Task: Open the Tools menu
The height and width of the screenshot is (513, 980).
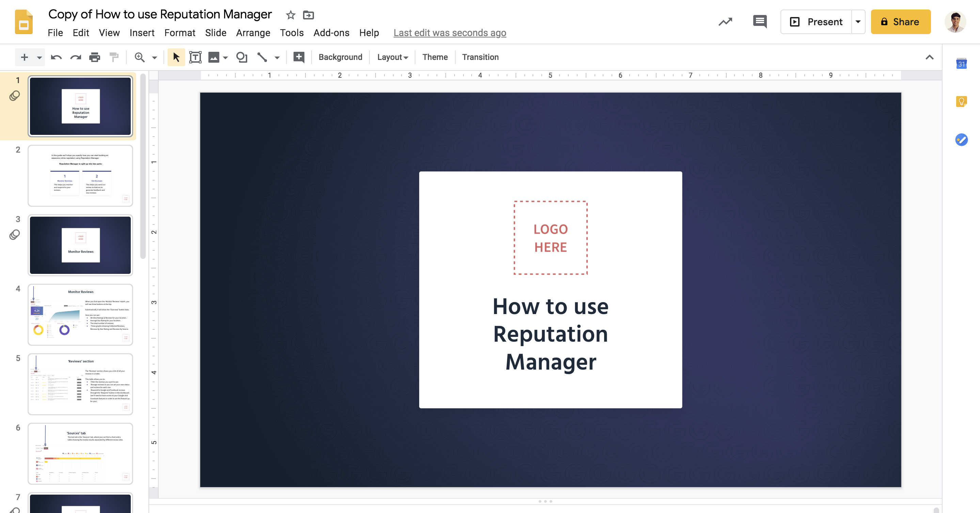Action: [292, 33]
